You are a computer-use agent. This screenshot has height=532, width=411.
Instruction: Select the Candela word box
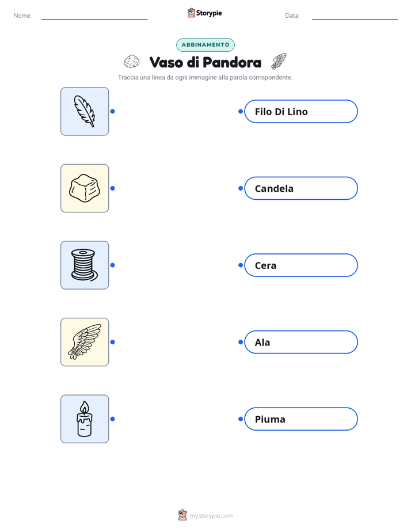click(301, 188)
